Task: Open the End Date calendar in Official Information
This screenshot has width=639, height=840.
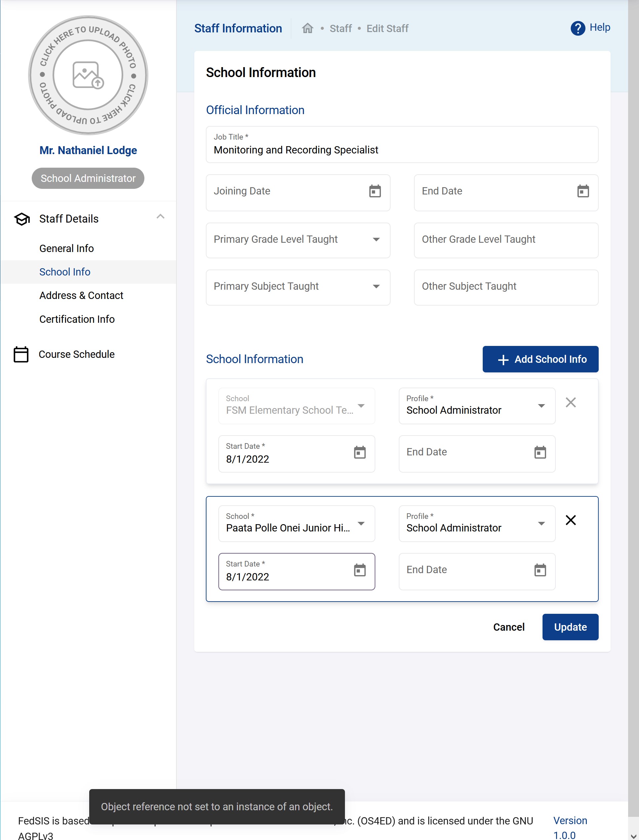Action: click(x=583, y=191)
